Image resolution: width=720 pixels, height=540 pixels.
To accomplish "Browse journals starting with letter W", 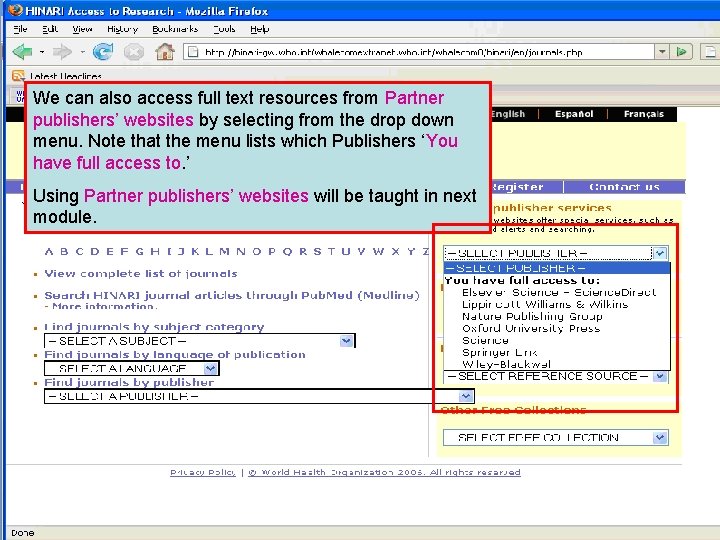I will pyautogui.click(x=378, y=251).
